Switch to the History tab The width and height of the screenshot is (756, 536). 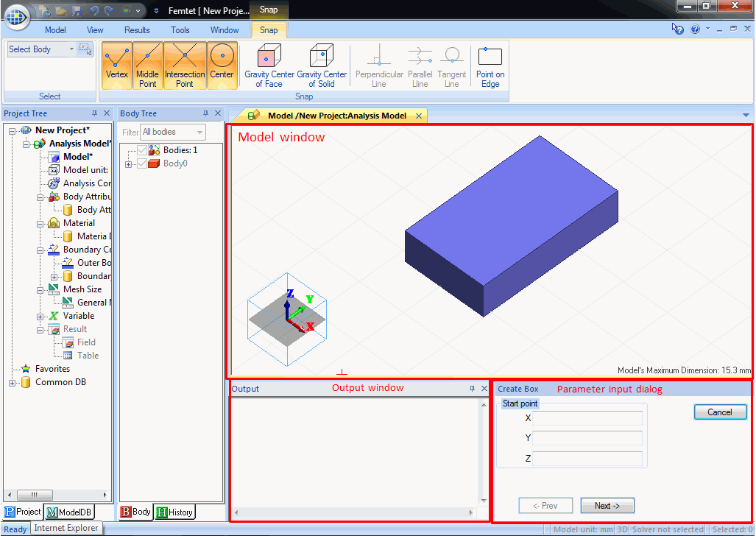(174, 512)
